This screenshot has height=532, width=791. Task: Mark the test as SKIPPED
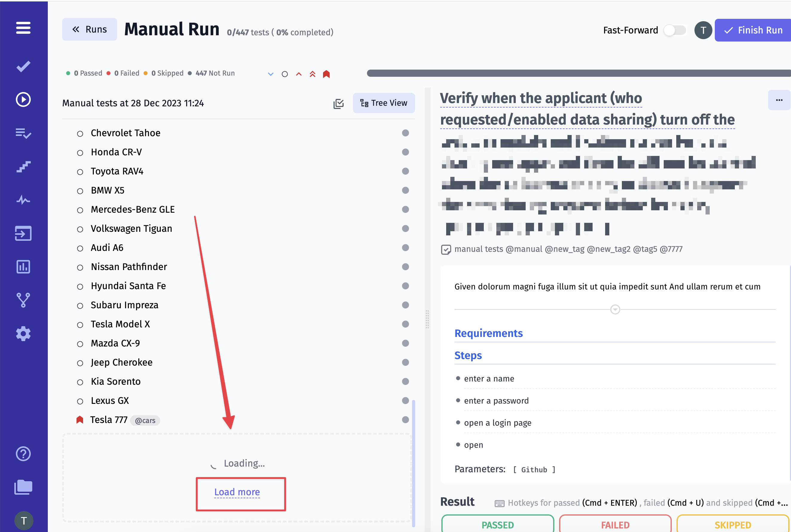[x=733, y=524]
